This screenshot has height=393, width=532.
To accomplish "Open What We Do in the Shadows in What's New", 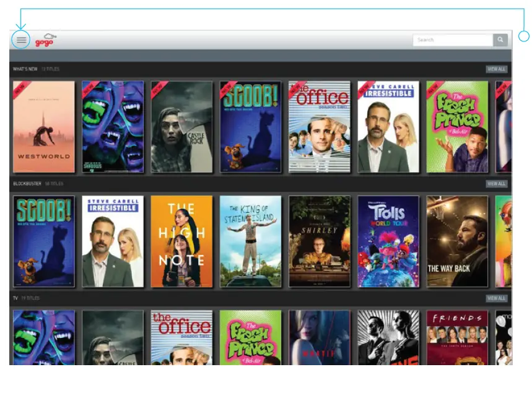I will (x=113, y=127).
